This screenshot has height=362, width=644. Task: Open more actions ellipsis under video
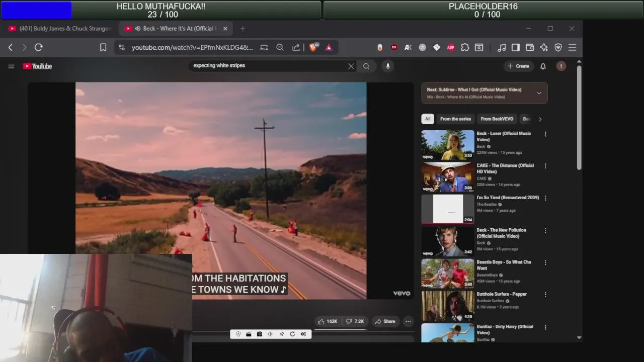click(x=408, y=321)
